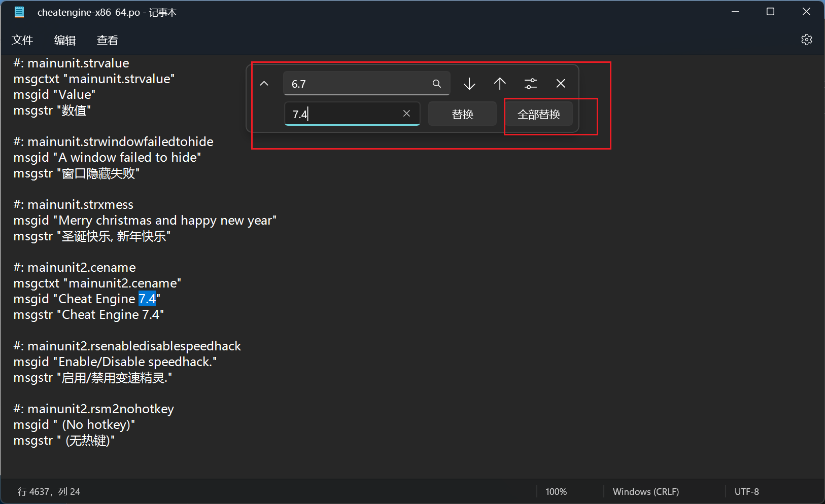Click the 替换 button
825x504 pixels.
462,114
